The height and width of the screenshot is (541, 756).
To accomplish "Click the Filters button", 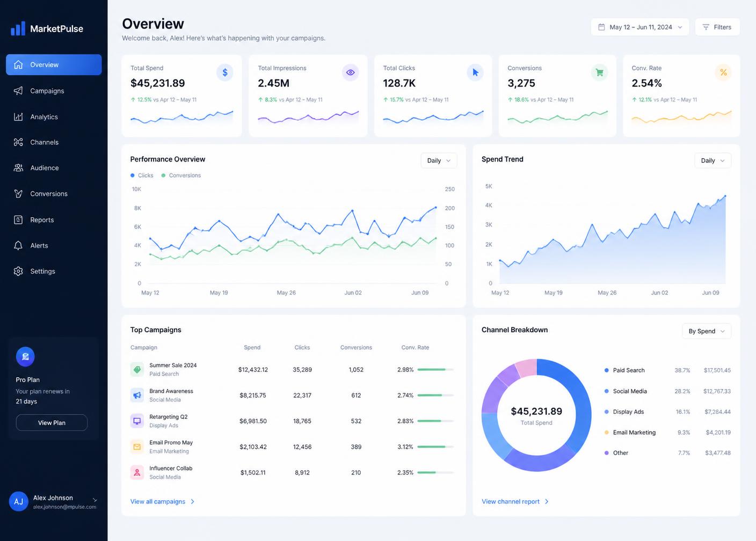I will click(x=717, y=27).
